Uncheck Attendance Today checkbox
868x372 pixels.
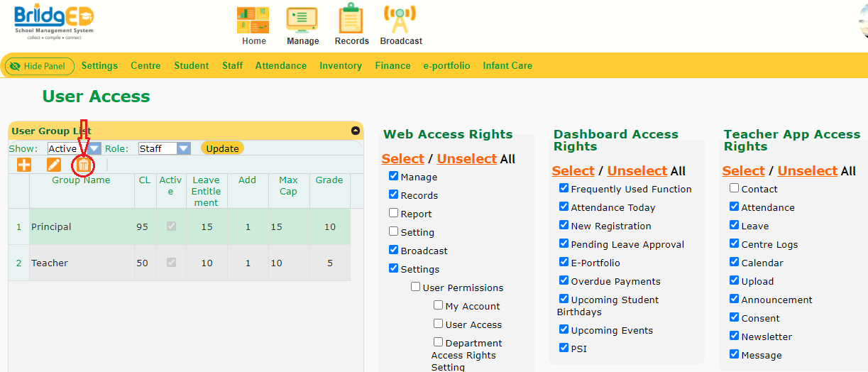[x=564, y=207]
